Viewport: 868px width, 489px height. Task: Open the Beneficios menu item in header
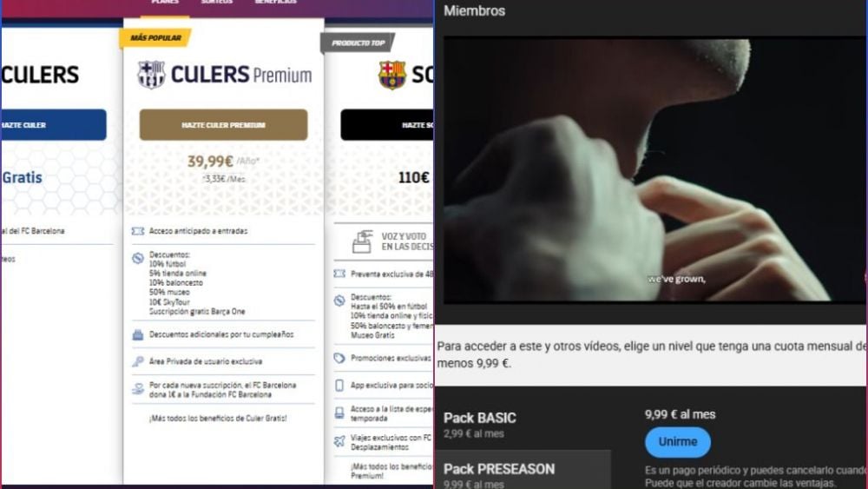tap(275, 2)
